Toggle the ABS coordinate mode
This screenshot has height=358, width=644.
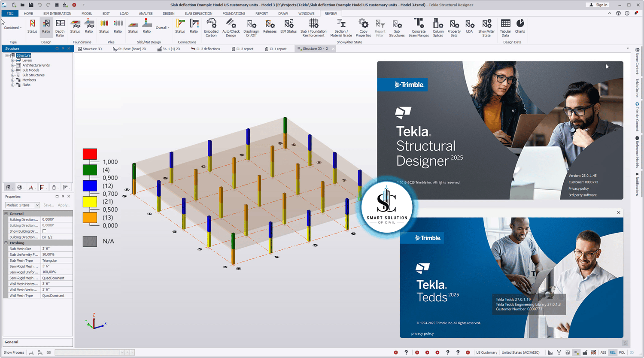click(x=603, y=352)
